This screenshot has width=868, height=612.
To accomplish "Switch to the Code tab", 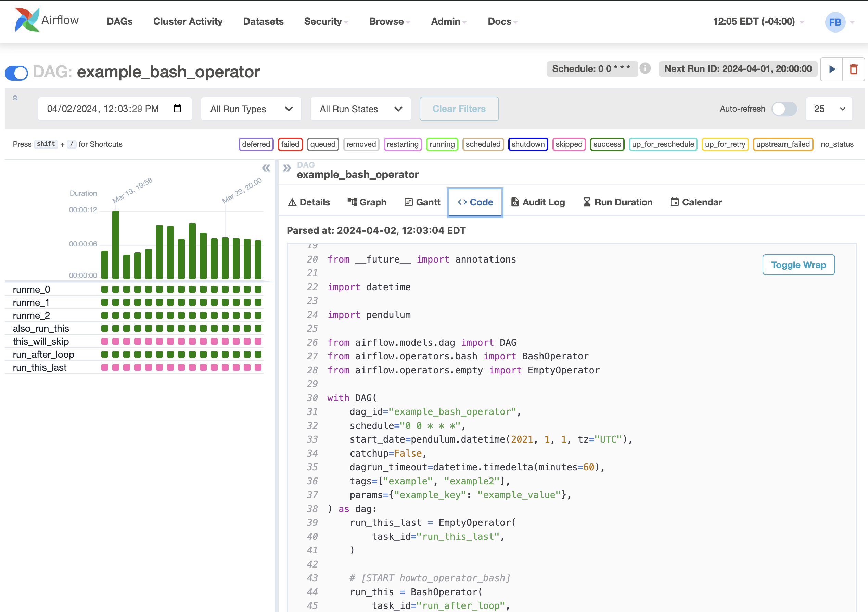I will click(x=475, y=201).
